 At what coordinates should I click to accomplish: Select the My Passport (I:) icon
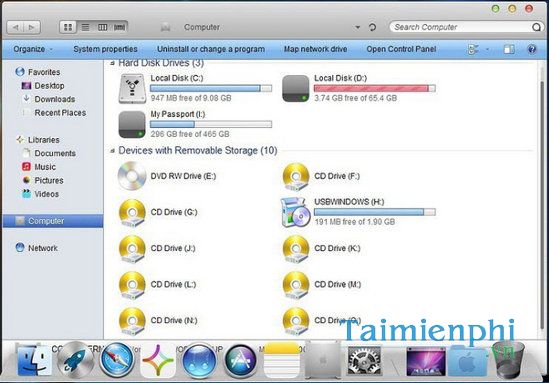[132, 125]
